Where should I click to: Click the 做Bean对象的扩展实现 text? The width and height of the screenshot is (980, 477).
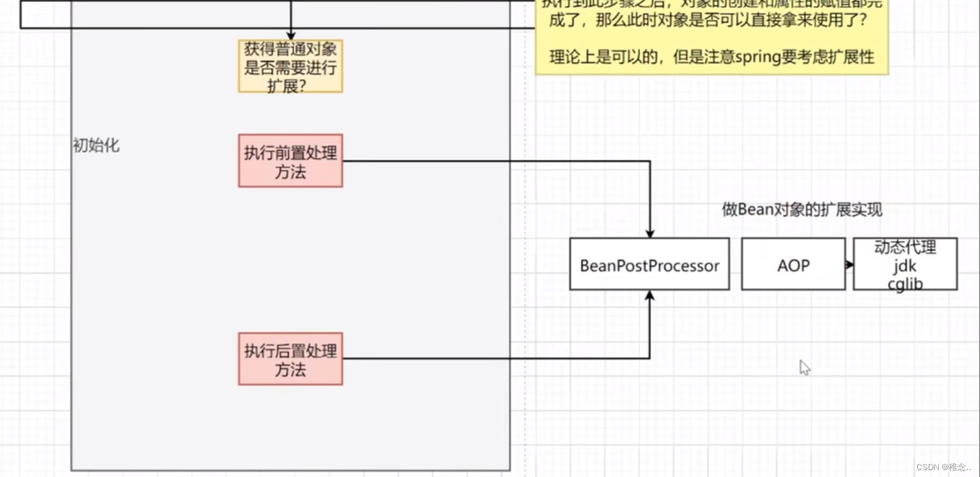point(802,210)
